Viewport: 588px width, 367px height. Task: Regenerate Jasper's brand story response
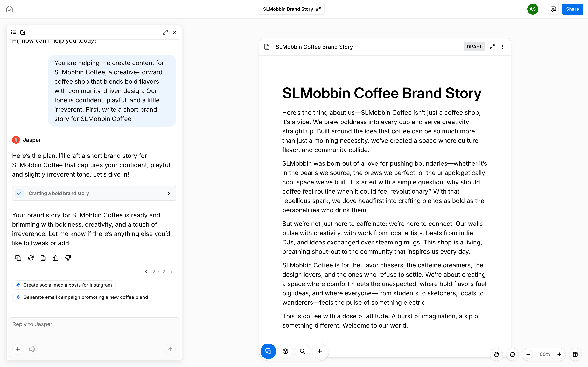coord(31,258)
